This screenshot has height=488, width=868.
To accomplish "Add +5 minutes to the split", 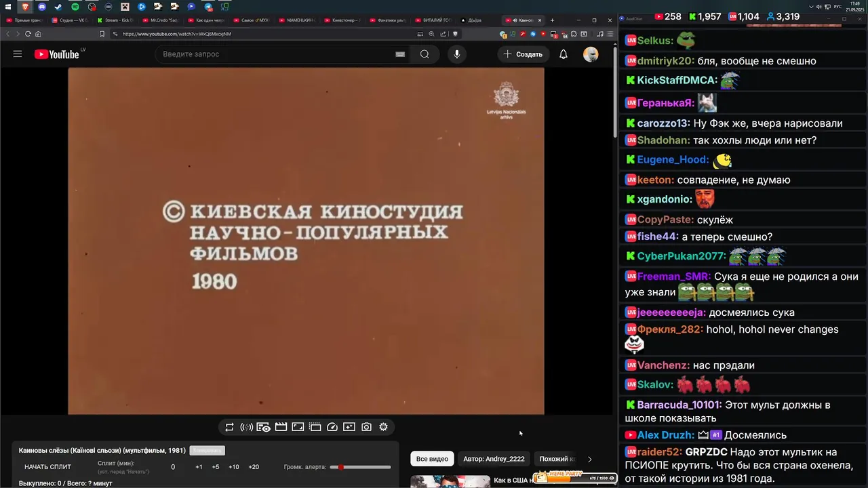I will tap(216, 467).
